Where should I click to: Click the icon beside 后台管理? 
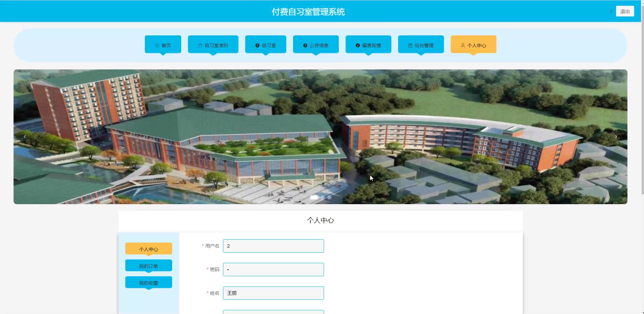pos(410,45)
